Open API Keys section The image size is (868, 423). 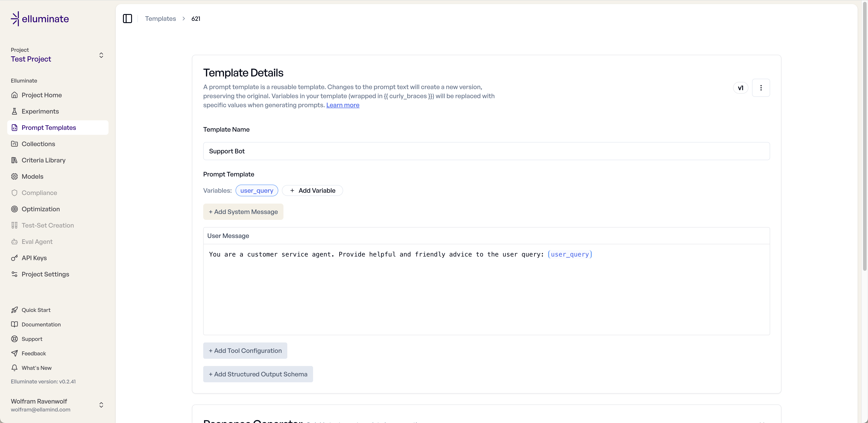(x=34, y=258)
